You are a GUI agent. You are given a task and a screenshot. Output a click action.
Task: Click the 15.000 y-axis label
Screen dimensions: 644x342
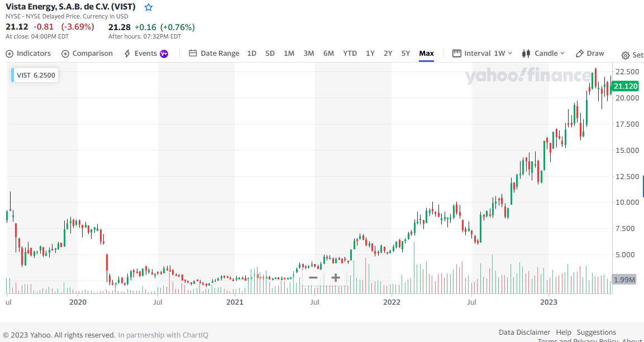[x=627, y=150]
